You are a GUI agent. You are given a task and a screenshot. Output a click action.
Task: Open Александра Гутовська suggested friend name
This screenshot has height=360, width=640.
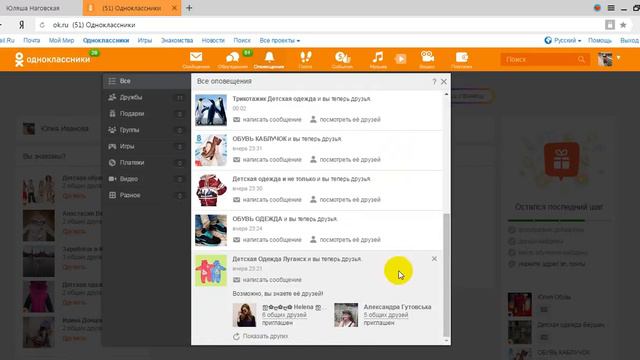(397, 307)
